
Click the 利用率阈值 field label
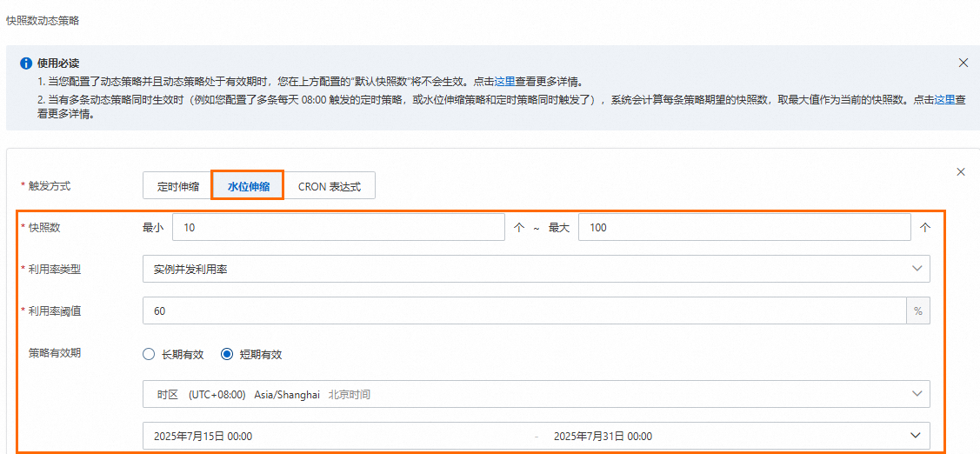pyautogui.click(x=55, y=310)
